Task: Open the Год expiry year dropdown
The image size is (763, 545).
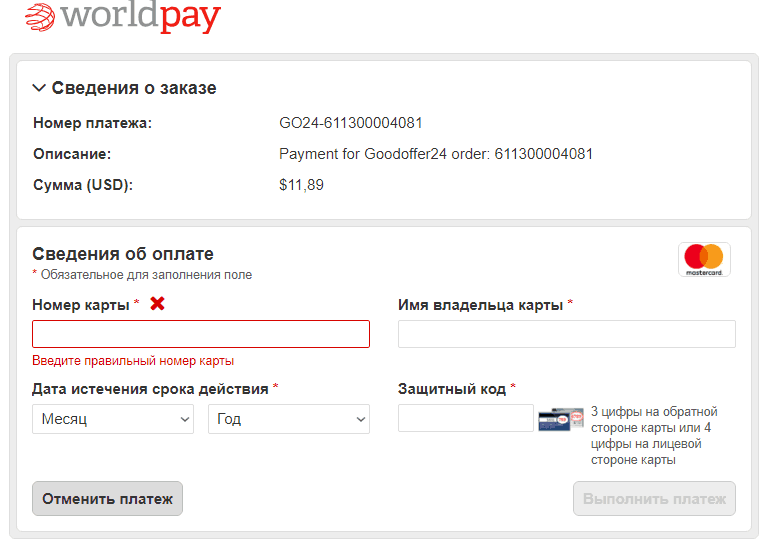Action: pyautogui.click(x=288, y=419)
